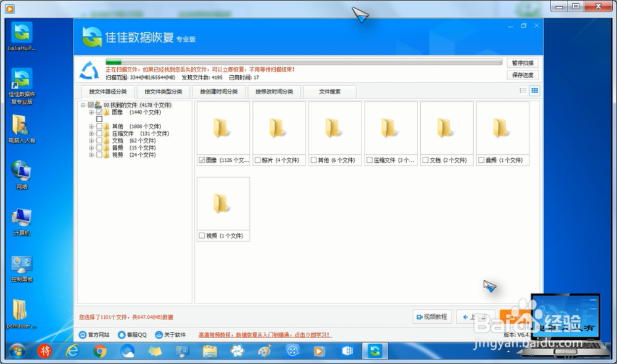Viewport: 617px width, 364px height.
Task: Open the 文档 (2个文件) folder thumbnail
Action: coord(447,128)
